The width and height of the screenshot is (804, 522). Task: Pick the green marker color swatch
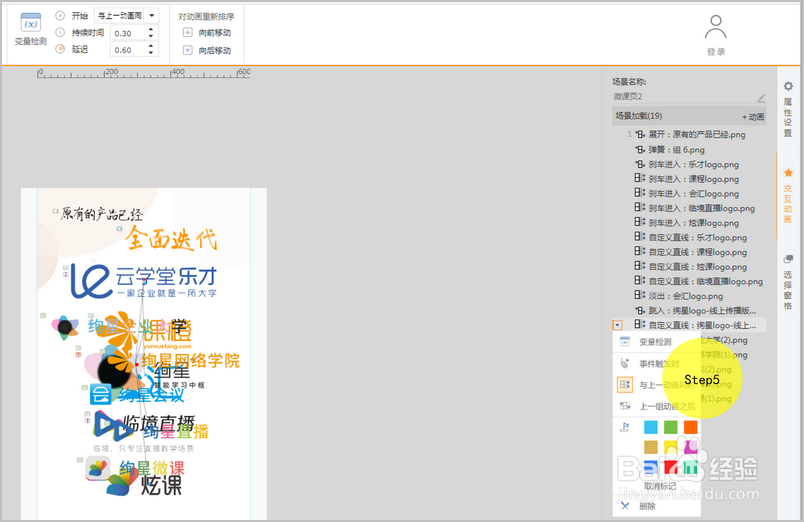coord(671,427)
